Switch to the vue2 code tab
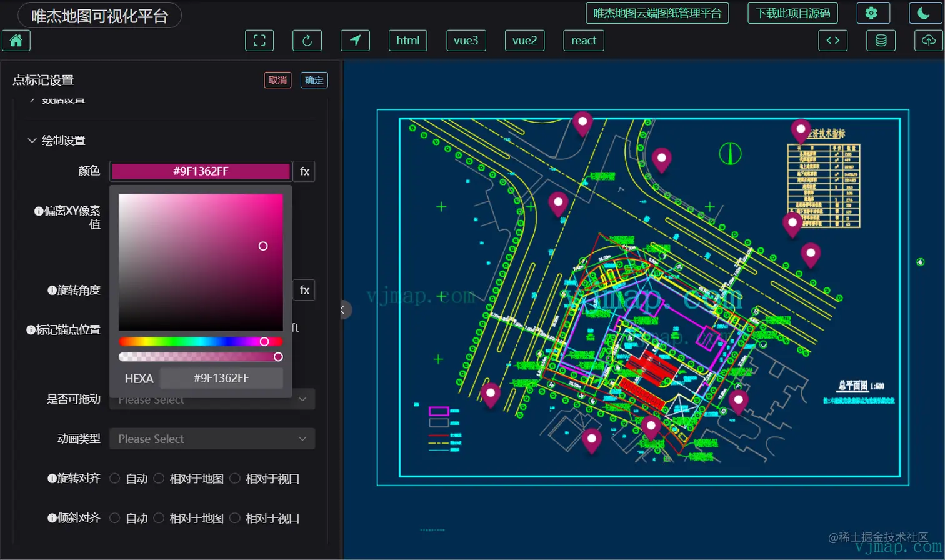 525,41
